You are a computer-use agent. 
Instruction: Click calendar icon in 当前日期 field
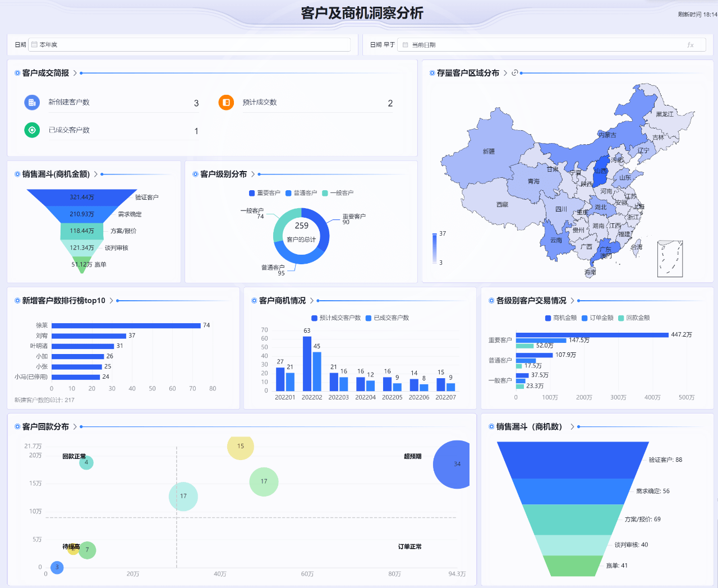406,44
